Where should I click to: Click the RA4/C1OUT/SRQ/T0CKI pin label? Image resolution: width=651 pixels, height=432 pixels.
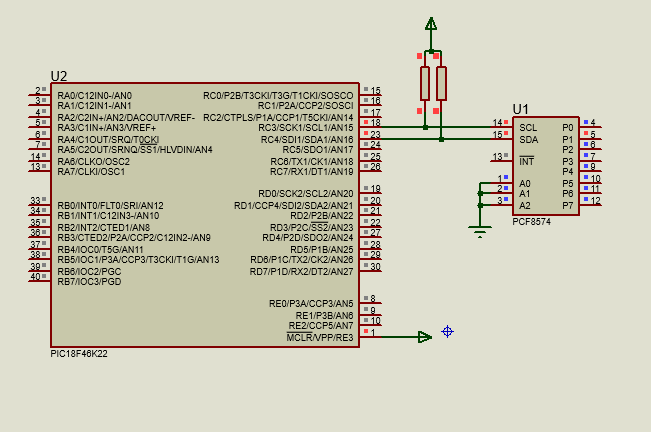tap(108, 140)
